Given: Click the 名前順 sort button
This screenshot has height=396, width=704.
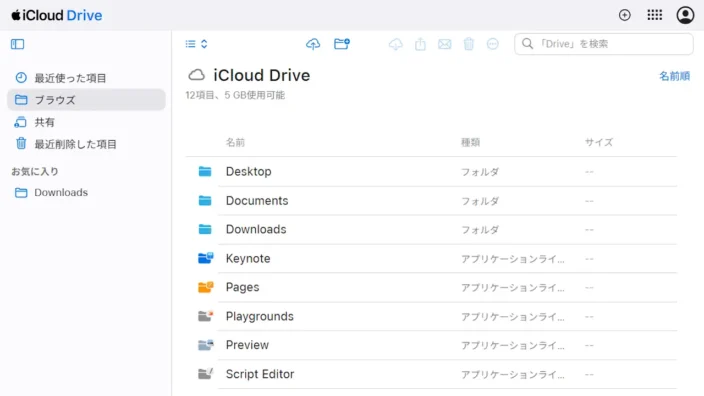Looking at the screenshot, I should [674, 76].
